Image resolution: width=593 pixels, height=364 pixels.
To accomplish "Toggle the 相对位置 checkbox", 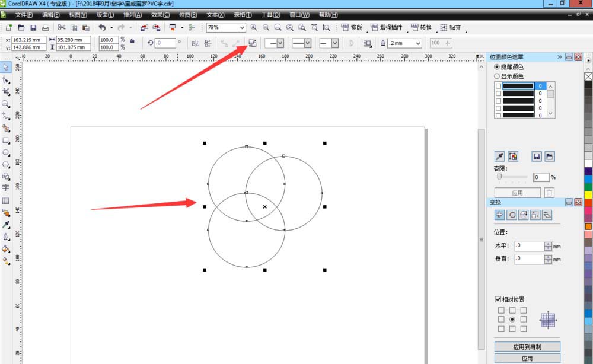I will click(498, 299).
